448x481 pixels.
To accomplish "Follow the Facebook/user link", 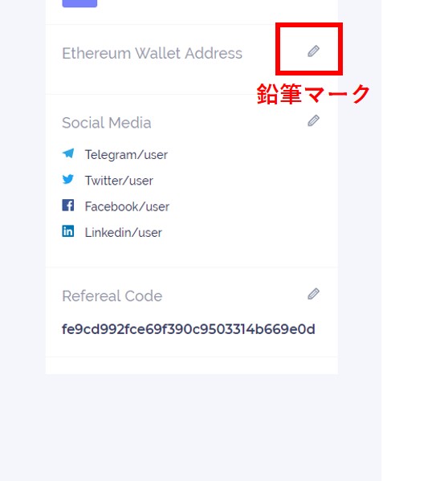I will 127,206.
